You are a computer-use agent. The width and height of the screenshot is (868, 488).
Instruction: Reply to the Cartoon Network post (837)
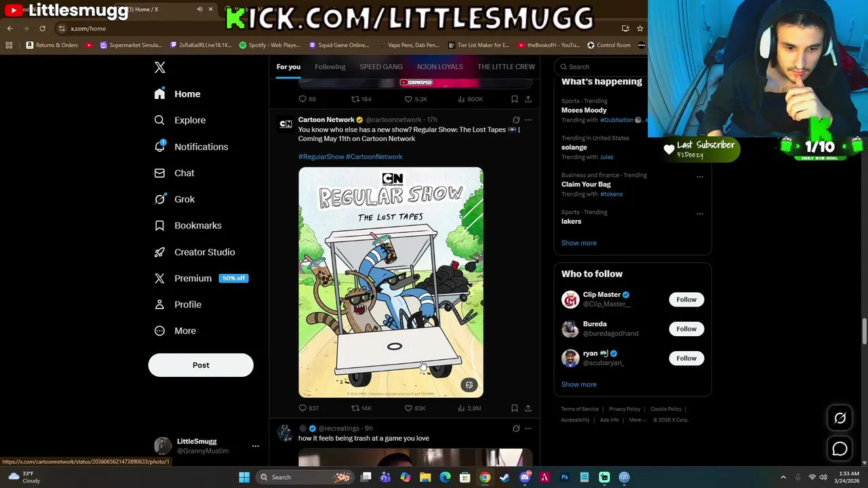309,408
